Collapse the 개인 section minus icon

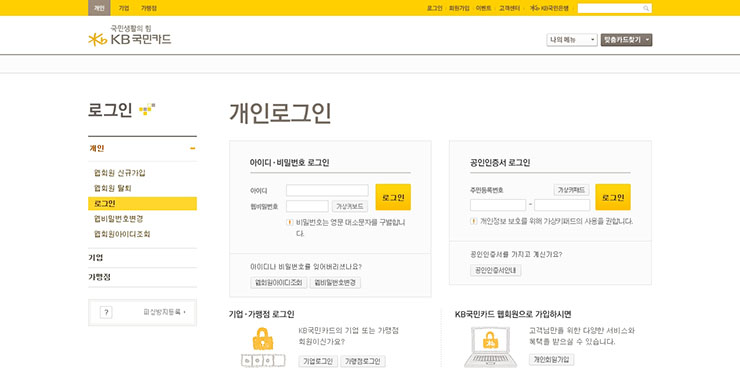point(193,148)
